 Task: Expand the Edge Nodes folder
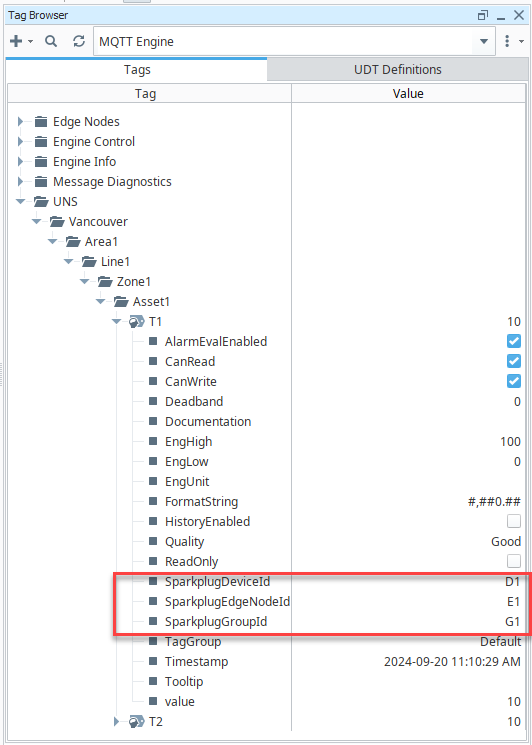pos(20,122)
